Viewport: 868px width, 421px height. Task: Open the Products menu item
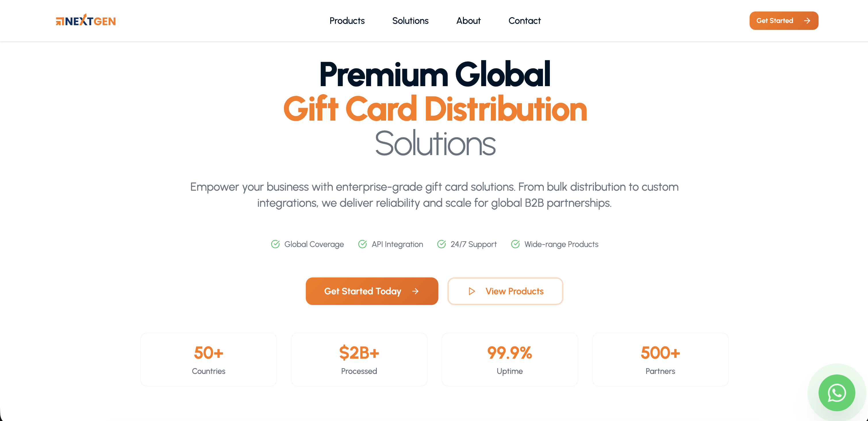347,21
